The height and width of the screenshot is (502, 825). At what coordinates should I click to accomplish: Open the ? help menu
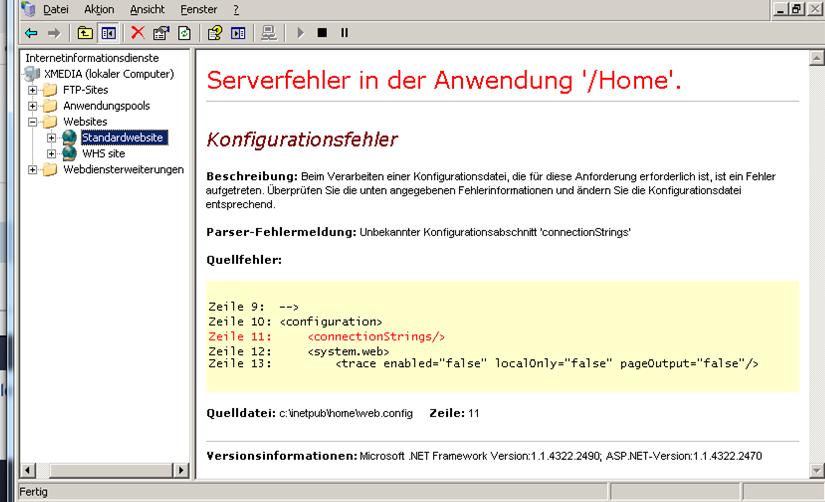coord(236,9)
